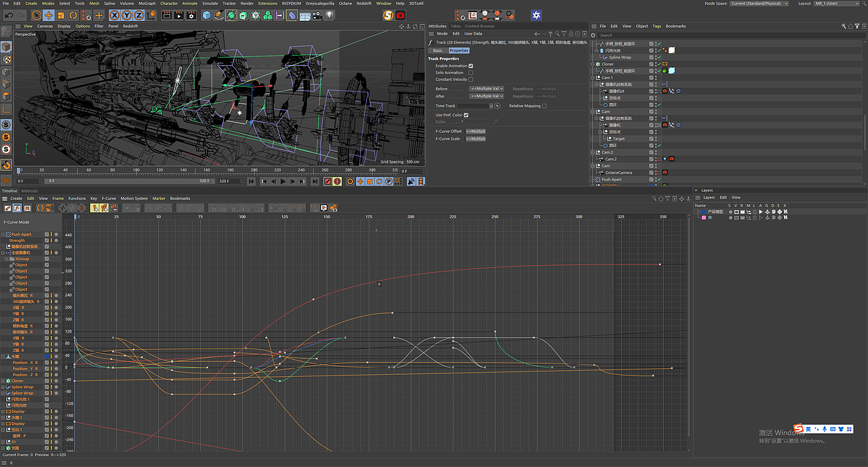Click the Properties tab button in Attributes

pyautogui.click(x=459, y=51)
